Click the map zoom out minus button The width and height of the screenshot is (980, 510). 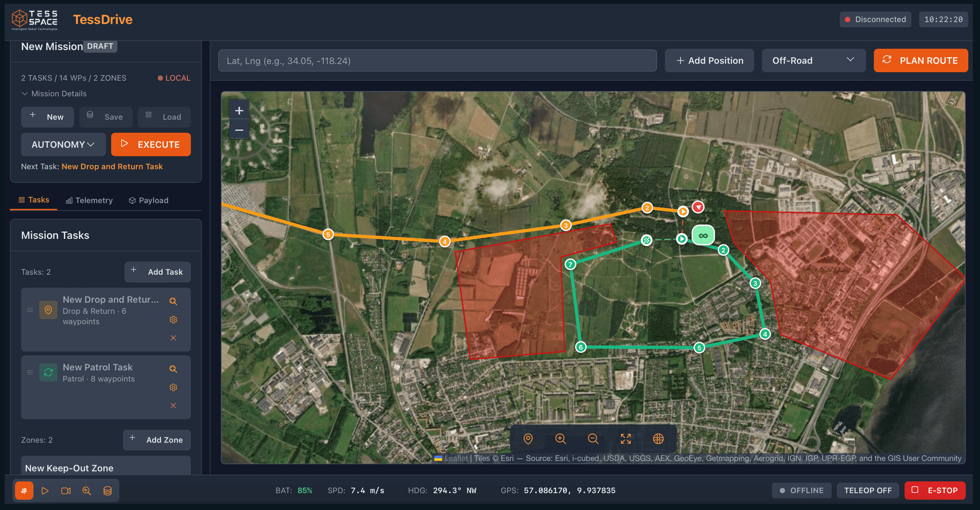tap(239, 130)
